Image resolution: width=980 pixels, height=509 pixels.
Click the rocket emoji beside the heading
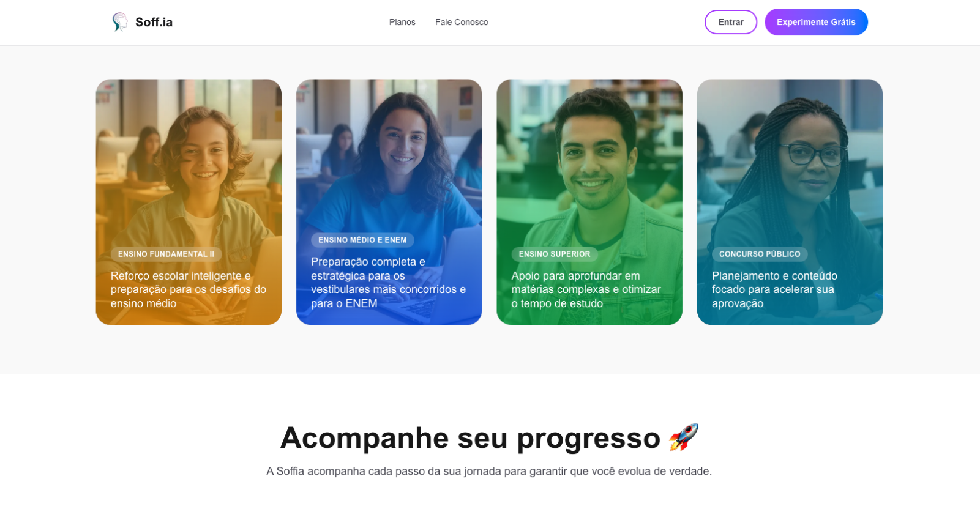tap(684, 437)
